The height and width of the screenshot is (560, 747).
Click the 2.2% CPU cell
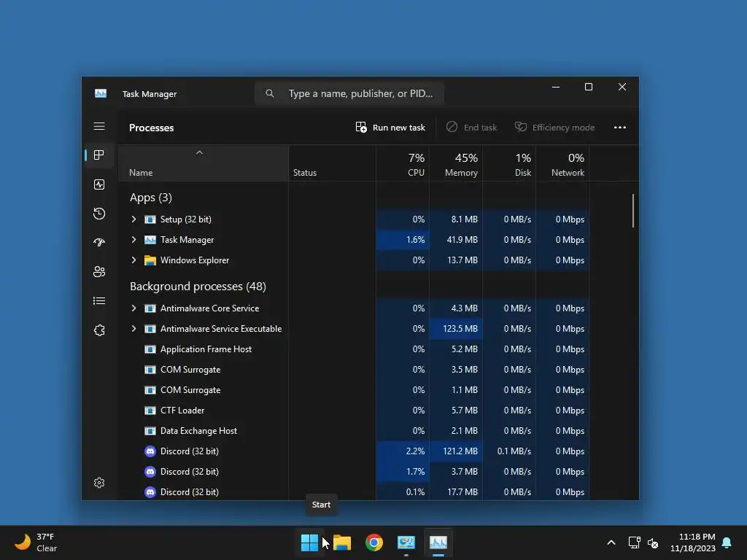(403, 451)
